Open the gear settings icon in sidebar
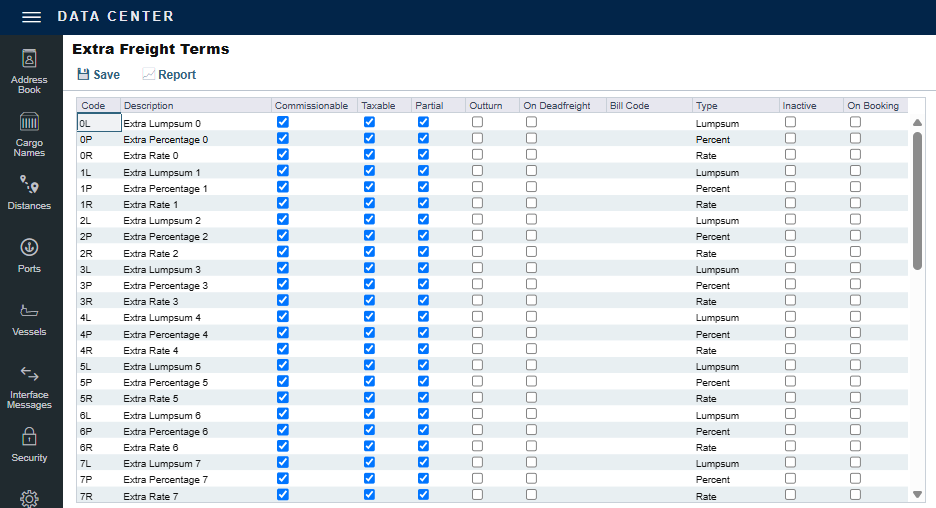This screenshot has height=508, width=936. tap(29, 498)
